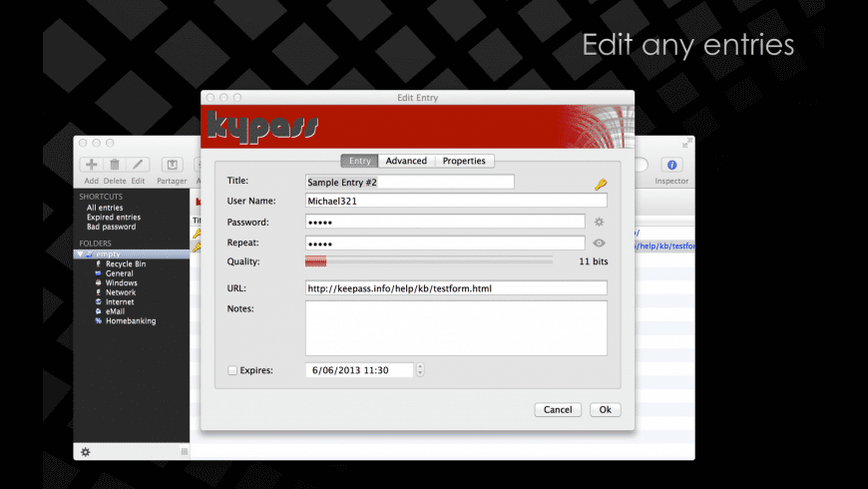This screenshot has height=489, width=868.
Task: Select the Recycle Bin folder label
Action: (126, 264)
